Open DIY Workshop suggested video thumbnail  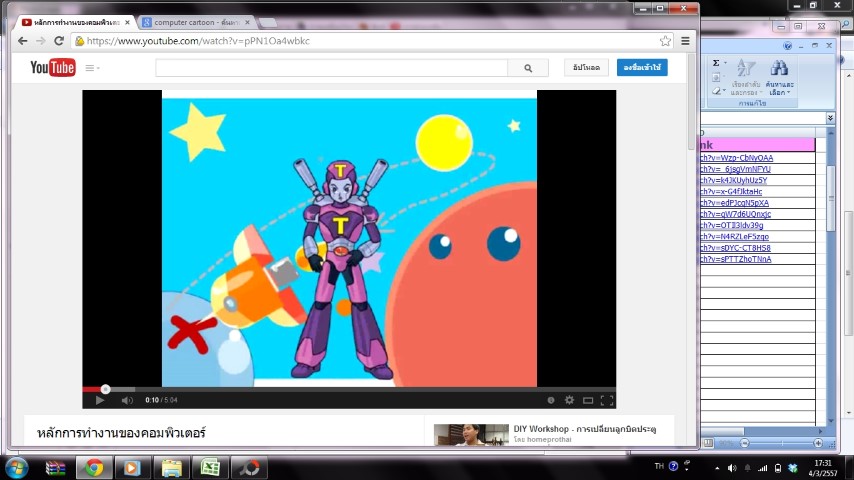point(471,435)
